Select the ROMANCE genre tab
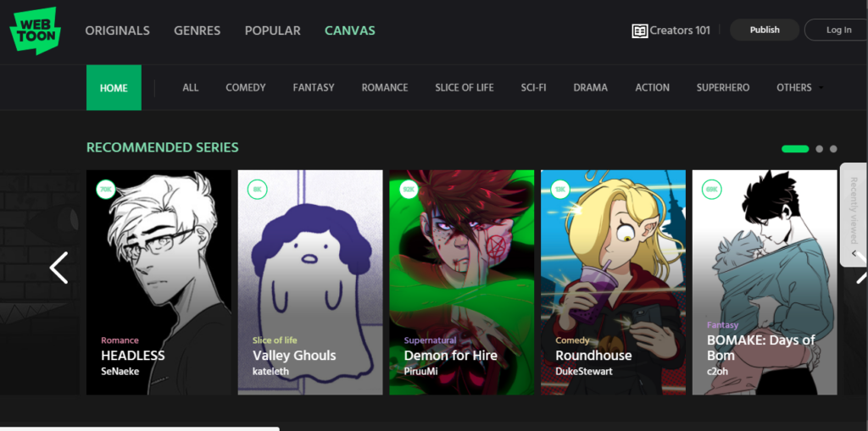The height and width of the screenshot is (431, 868). (x=385, y=87)
